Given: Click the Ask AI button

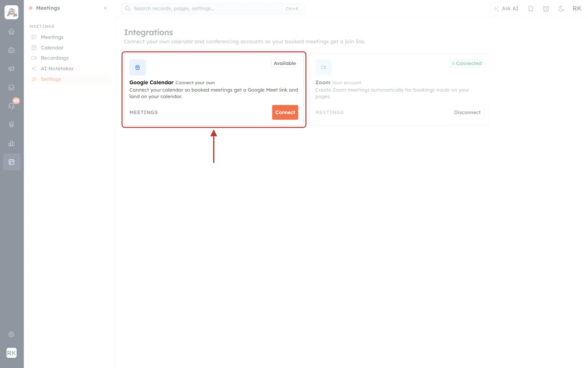Looking at the screenshot, I should tap(506, 9).
